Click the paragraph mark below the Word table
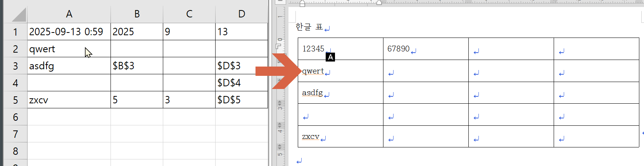 pos(299,161)
